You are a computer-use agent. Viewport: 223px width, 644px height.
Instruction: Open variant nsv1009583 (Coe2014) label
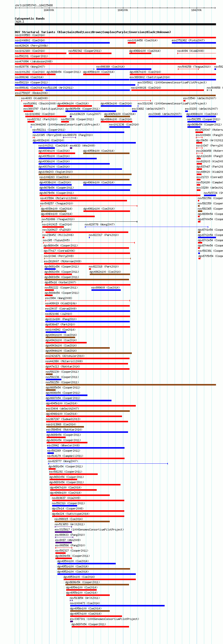[x=30, y=35]
